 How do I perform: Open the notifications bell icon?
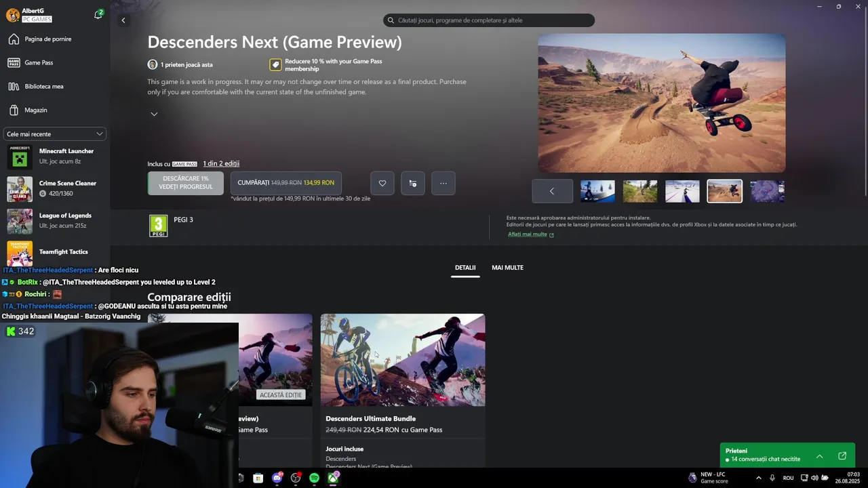98,14
